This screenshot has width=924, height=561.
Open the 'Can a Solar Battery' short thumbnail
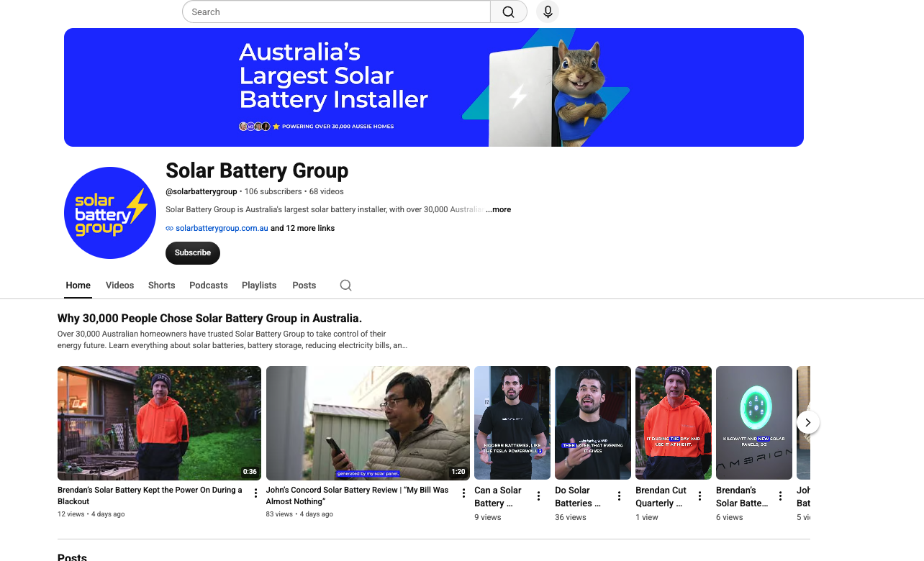[x=512, y=423]
